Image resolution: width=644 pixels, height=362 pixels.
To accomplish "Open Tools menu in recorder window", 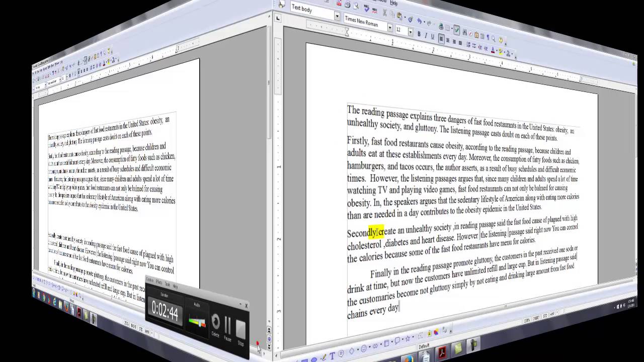I will point(168,284).
